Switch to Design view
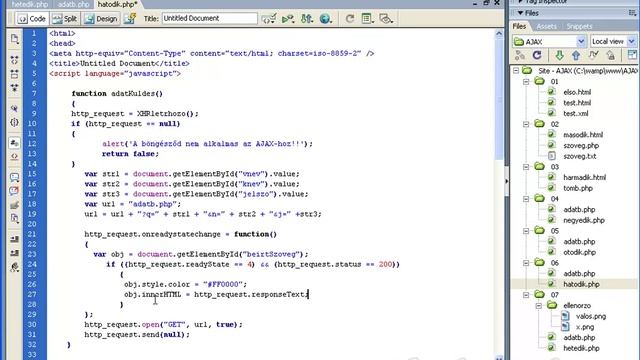Image resolution: width=640 pixels, height=360 pixels. 101,19
